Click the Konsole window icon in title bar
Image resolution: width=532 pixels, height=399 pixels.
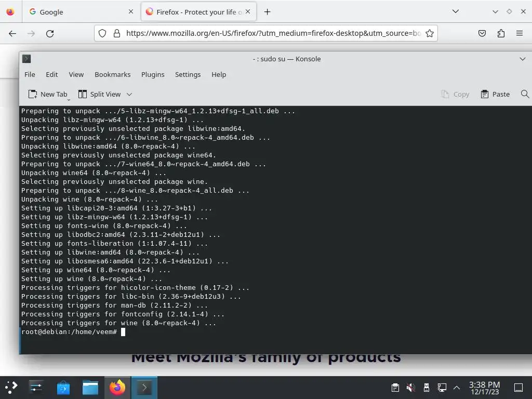coord(26,59)
